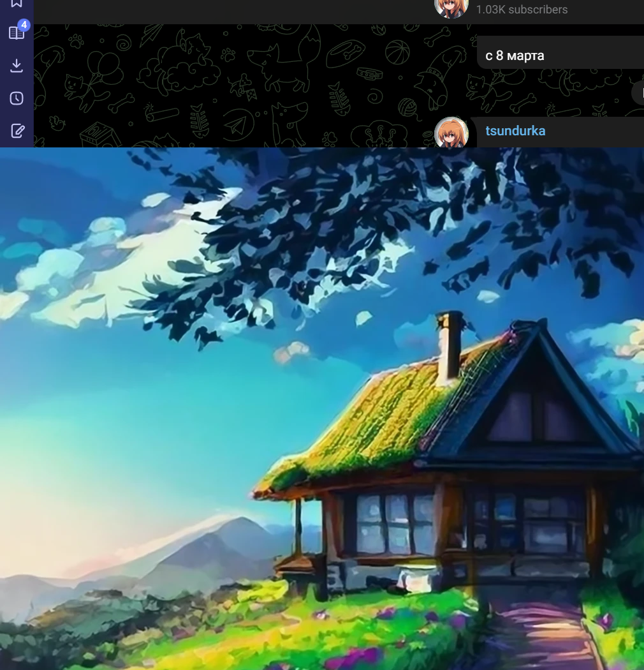Open the downloads icon in sidebar
The image size is (644, 670).
[17, 65]
